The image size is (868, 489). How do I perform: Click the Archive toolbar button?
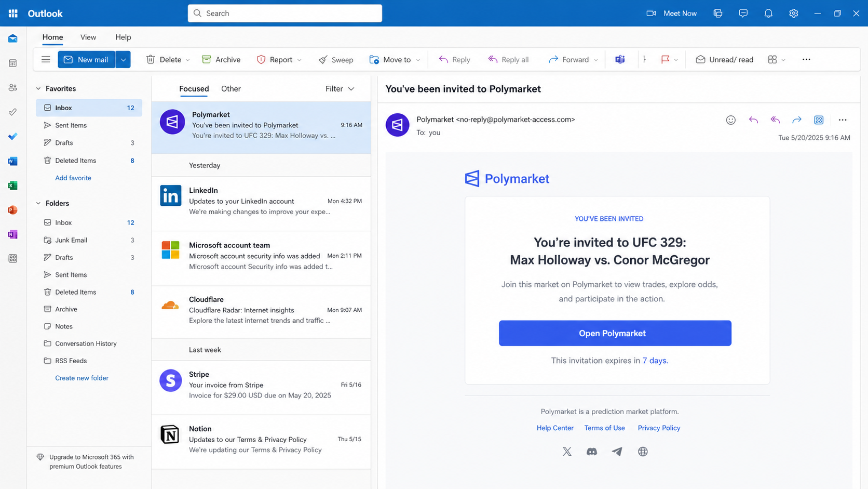221,59
